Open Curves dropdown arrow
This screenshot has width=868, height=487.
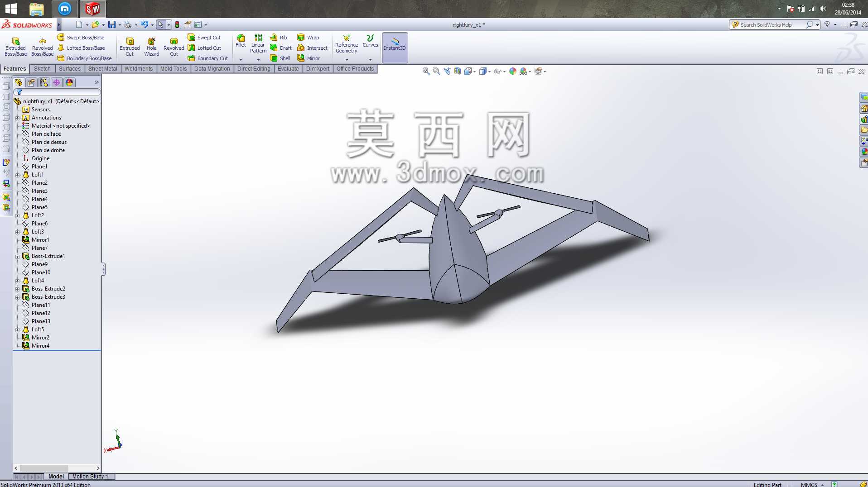point(370,60)
